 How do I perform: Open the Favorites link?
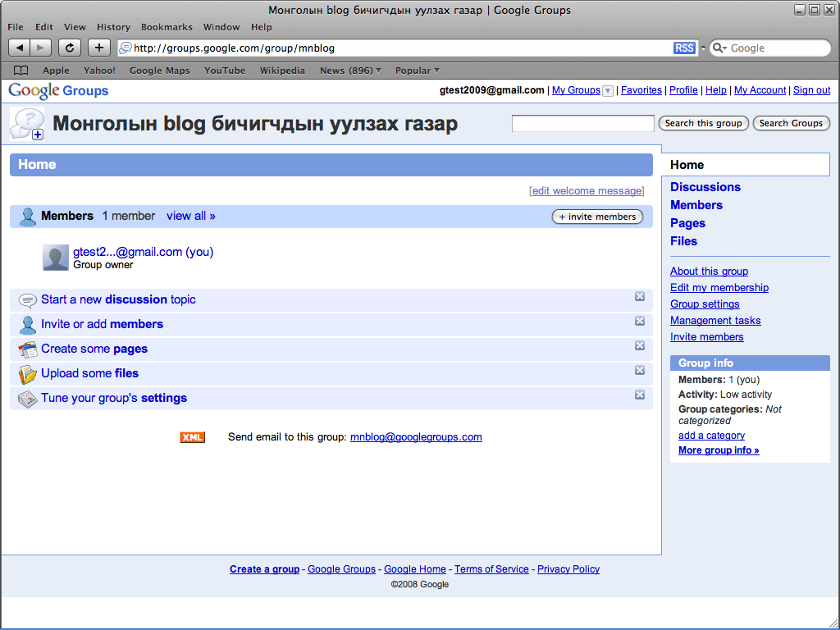(641, 90)
